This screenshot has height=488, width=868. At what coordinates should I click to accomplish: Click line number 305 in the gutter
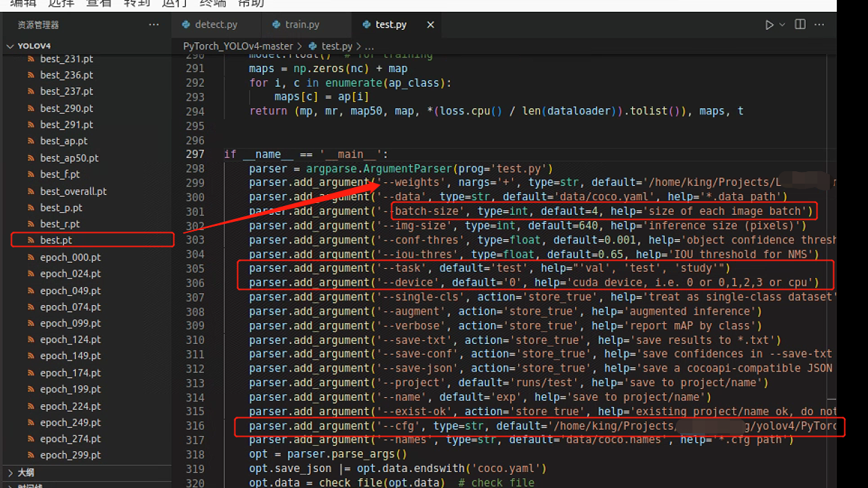click(195, 268)
